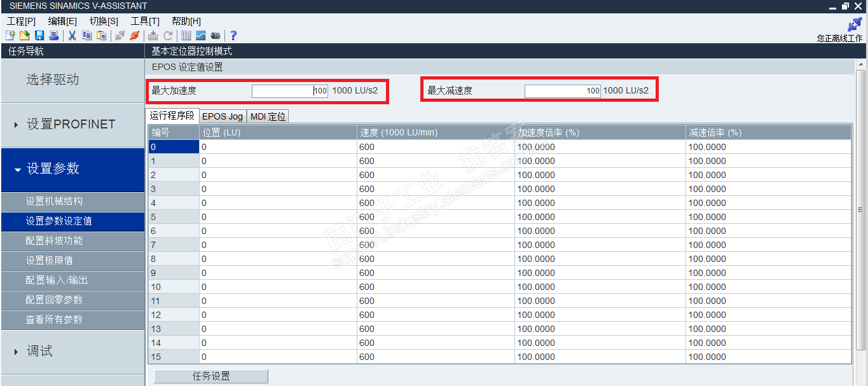Click the 最大减速度 input field
Viewport: 868px width, 386px height.
[563, 91]
